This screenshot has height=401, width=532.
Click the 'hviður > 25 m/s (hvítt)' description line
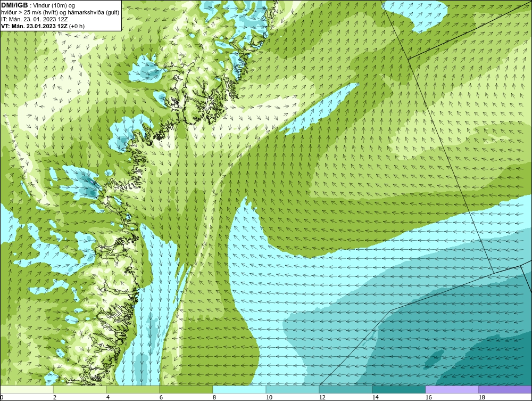click(60, 13)
